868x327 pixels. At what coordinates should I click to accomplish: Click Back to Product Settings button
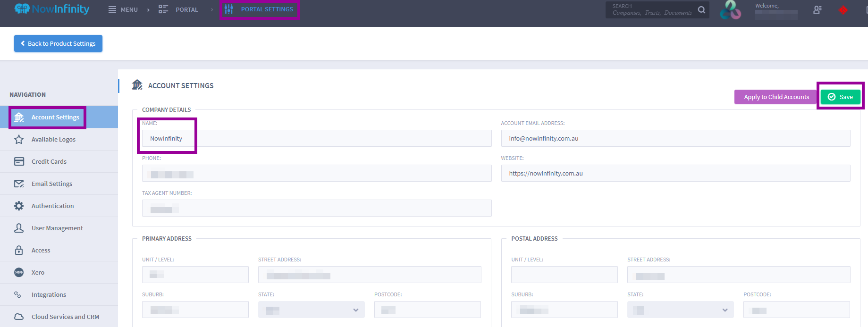click(x=58, y=43)
